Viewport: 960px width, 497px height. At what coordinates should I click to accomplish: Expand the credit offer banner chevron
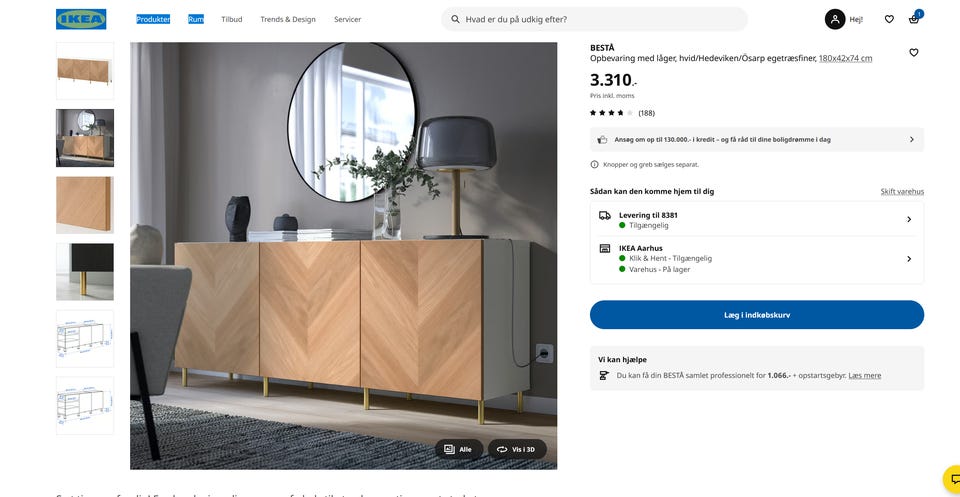[x=912, y=140]
